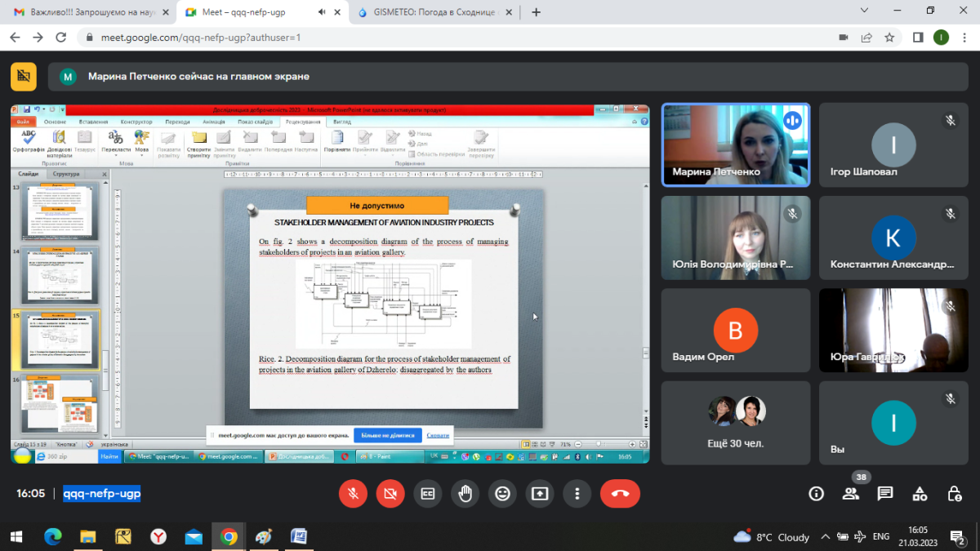980x551 pixels.
Task: Click the blue stop sharing button
Action: 387,435
